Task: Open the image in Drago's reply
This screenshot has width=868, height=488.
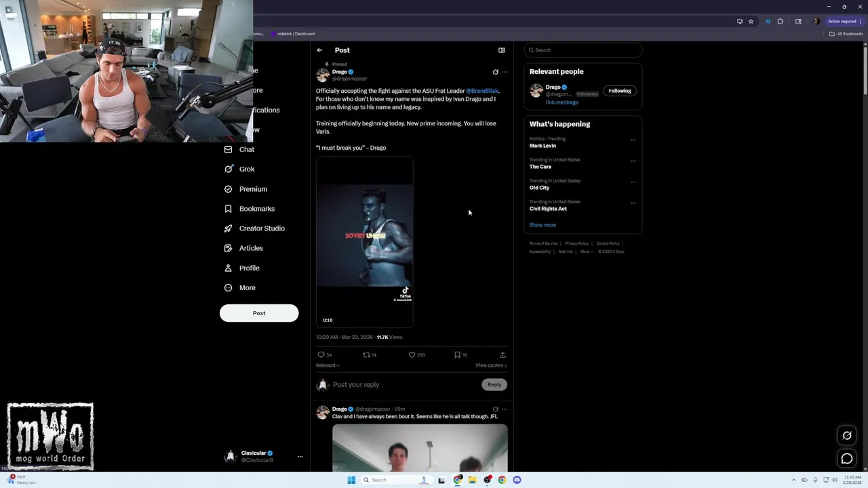Action: (x=420, y=448)
